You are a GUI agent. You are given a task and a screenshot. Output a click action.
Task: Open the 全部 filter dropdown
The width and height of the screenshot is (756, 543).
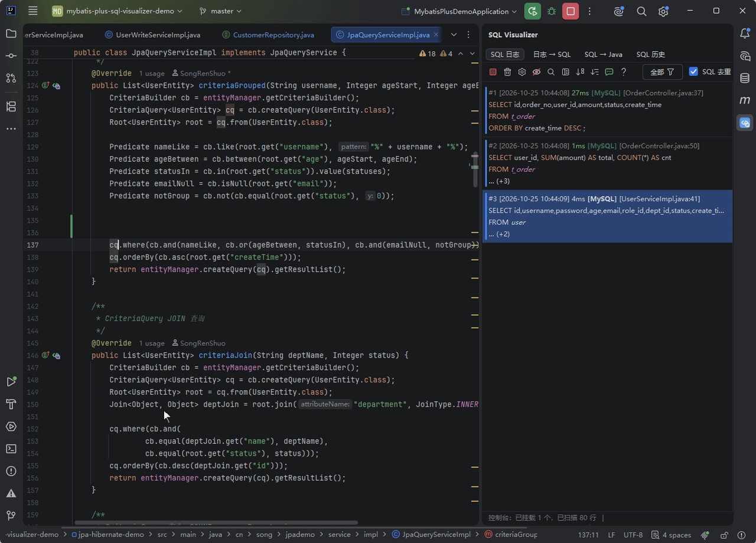tap(662, 72)
